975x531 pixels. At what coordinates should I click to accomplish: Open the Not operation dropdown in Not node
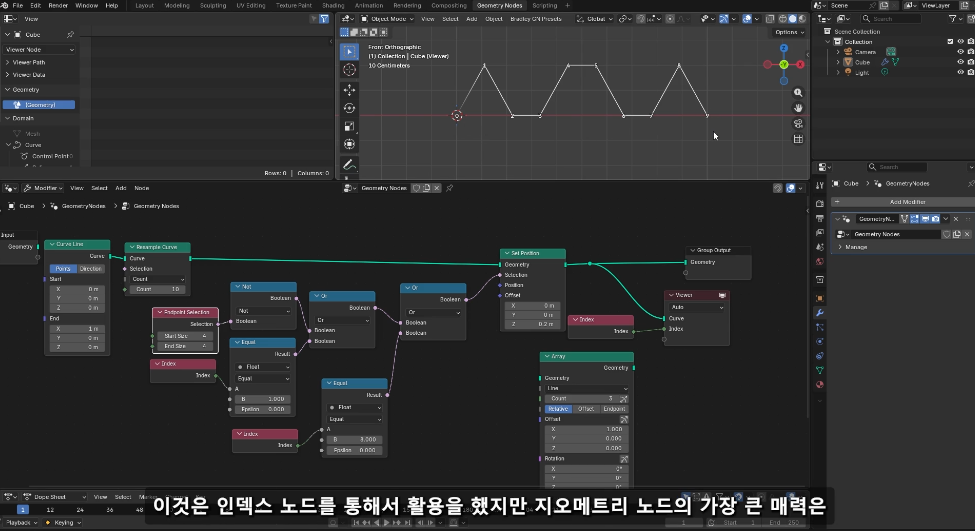coord(264,311)
